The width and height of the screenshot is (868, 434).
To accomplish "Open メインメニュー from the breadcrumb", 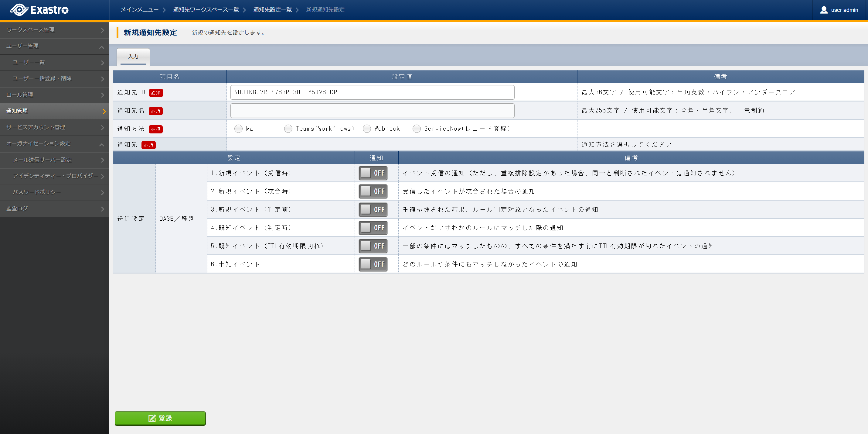I will click(x=139, y=10).
